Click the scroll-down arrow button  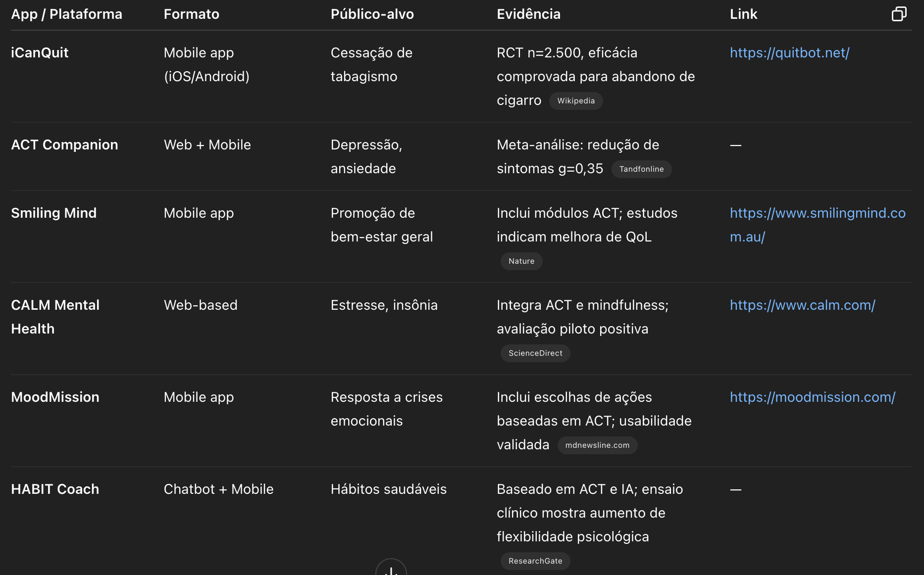[391, 568]
